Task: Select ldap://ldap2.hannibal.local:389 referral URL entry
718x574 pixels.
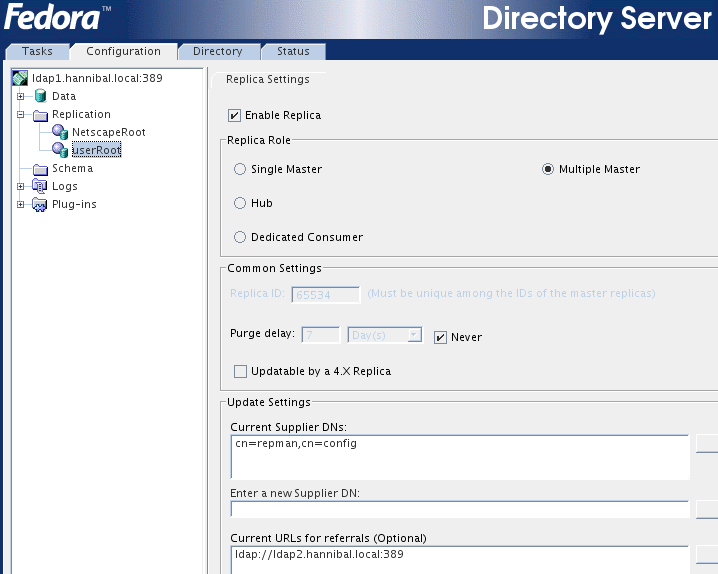Action: [x=319, y=554]
